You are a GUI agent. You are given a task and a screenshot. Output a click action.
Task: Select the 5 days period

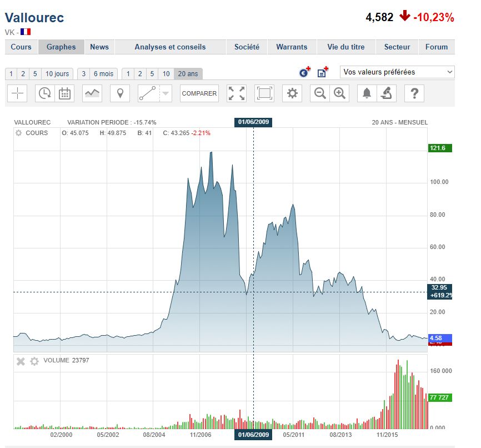[x=35, y=74]
